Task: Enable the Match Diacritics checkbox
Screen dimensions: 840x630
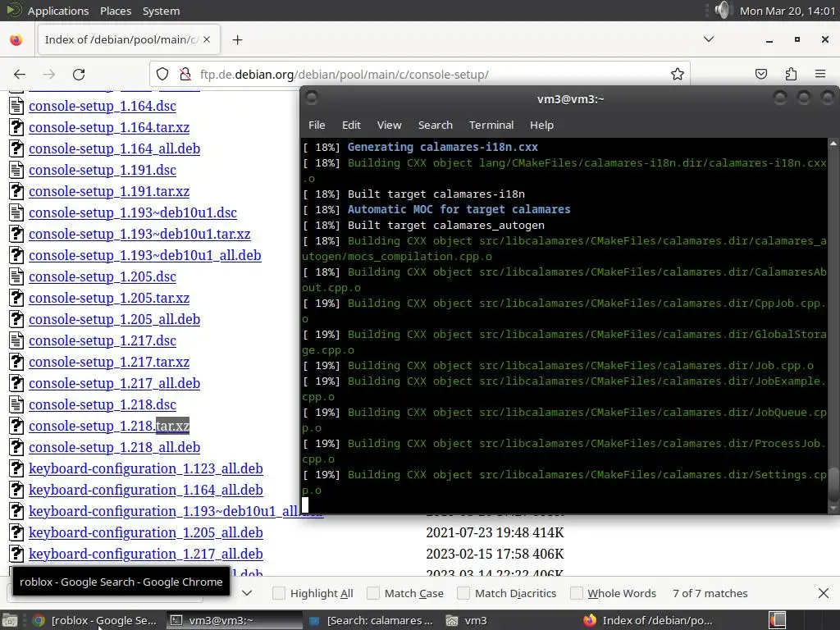Action: coord(463,593)
